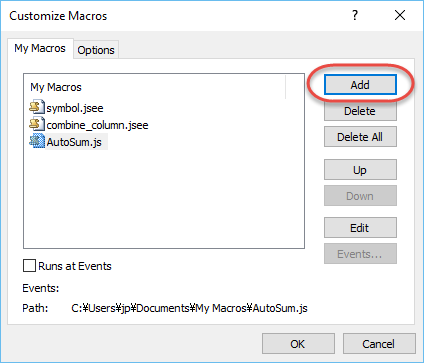Open help with the question mark icon
Viewport: 424px width, 363px height.
(x=355, y=15)
